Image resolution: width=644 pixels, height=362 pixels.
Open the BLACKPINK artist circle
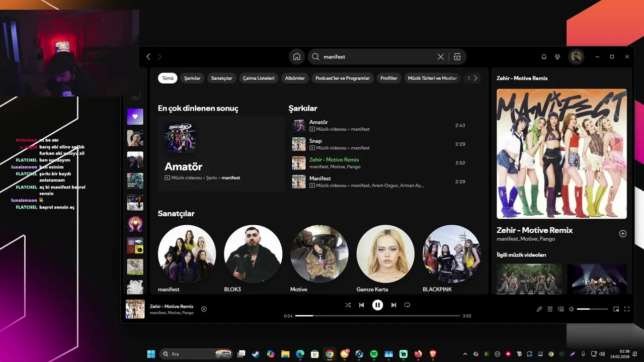pyautogui.click(x=452, y=254)
